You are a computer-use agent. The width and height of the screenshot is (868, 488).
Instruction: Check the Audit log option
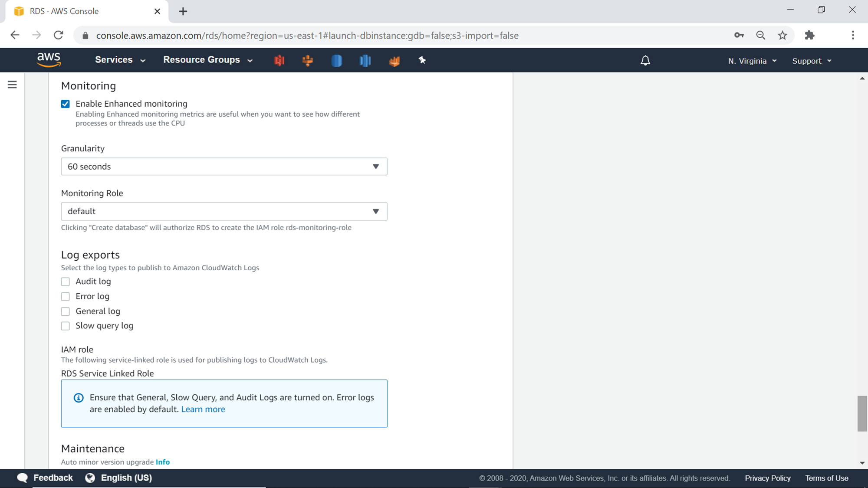click(66, 282)
